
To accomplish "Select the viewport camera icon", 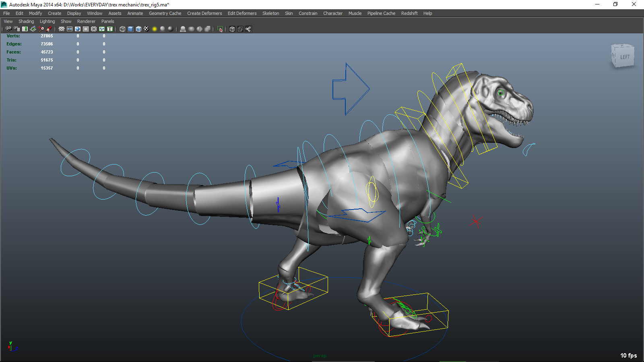I will pyautogui.click(x=8, y=29).
